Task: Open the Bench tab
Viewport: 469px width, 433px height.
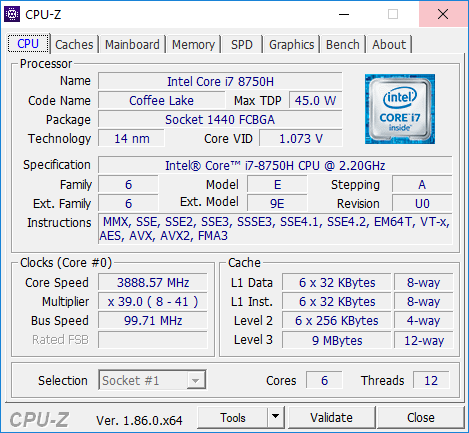Action: click(x=343, y=45)
